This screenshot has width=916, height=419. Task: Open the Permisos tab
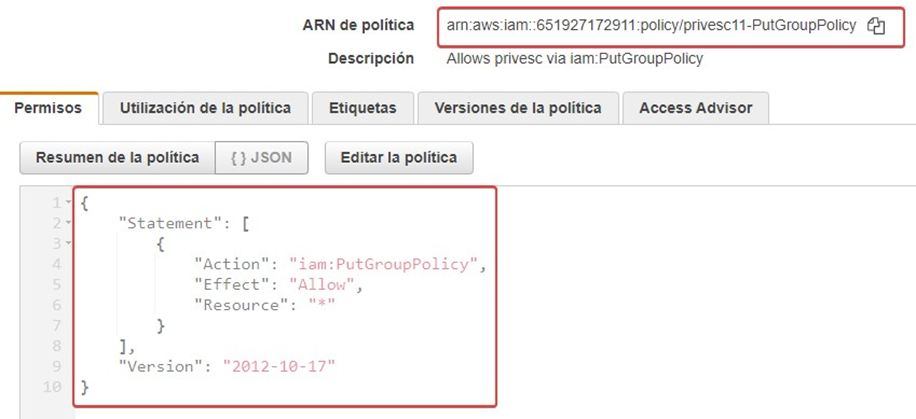[48, 108]
